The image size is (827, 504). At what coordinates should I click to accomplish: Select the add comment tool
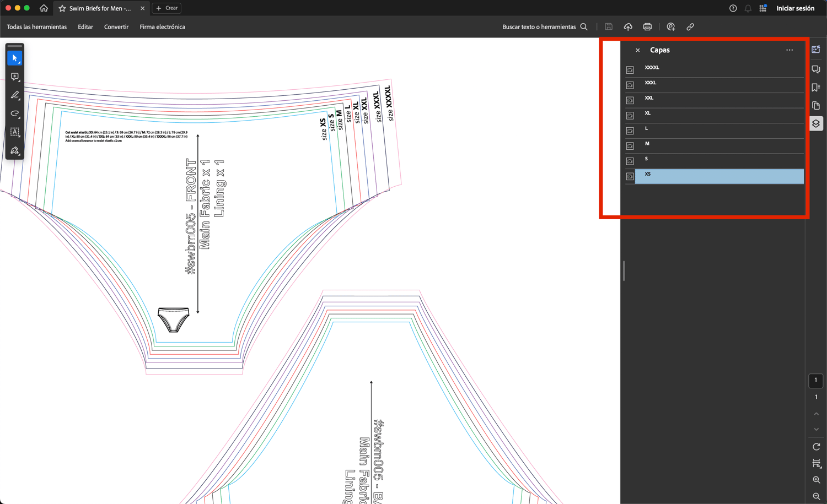click(15, 77)
